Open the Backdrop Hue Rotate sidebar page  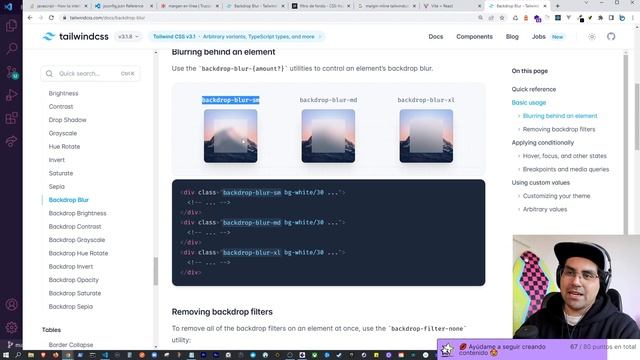78,253
